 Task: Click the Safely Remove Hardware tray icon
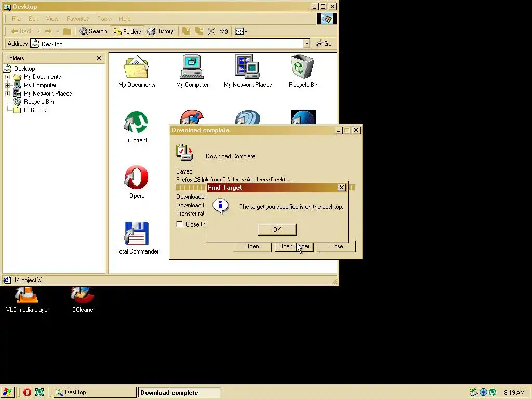click(473, 393)
